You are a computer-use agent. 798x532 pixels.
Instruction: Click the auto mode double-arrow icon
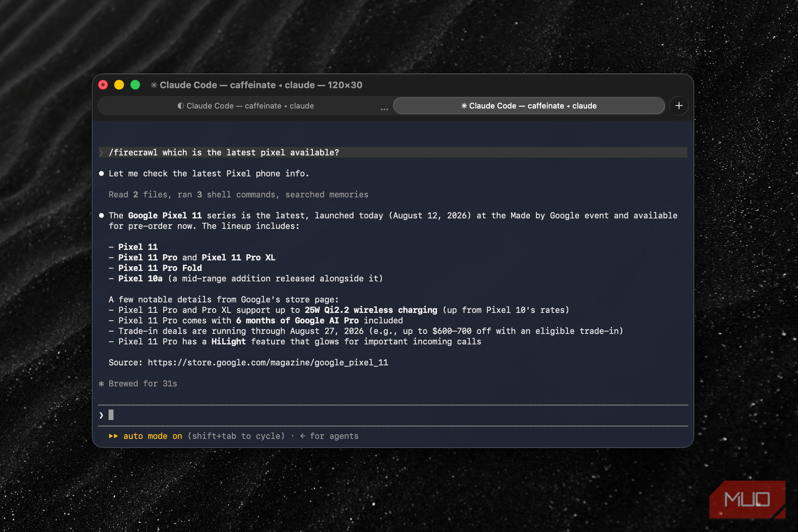pyautogui.click(x=113, y=436)
